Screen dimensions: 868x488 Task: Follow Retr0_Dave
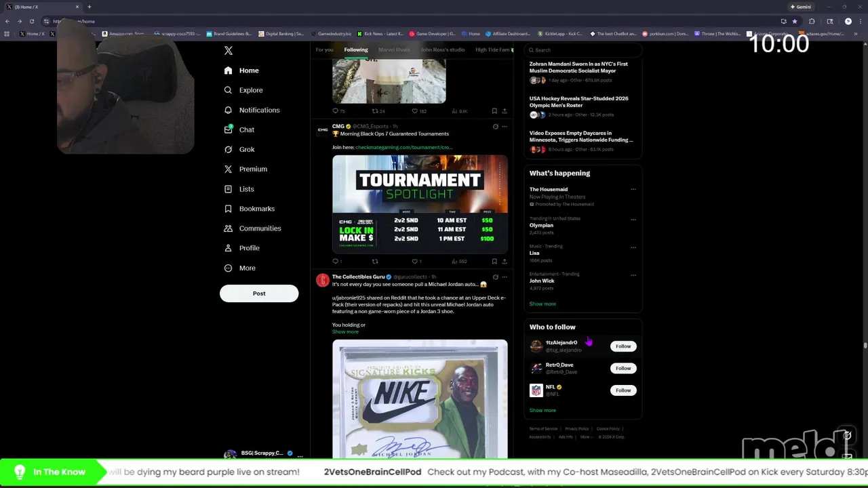[623, 368]
